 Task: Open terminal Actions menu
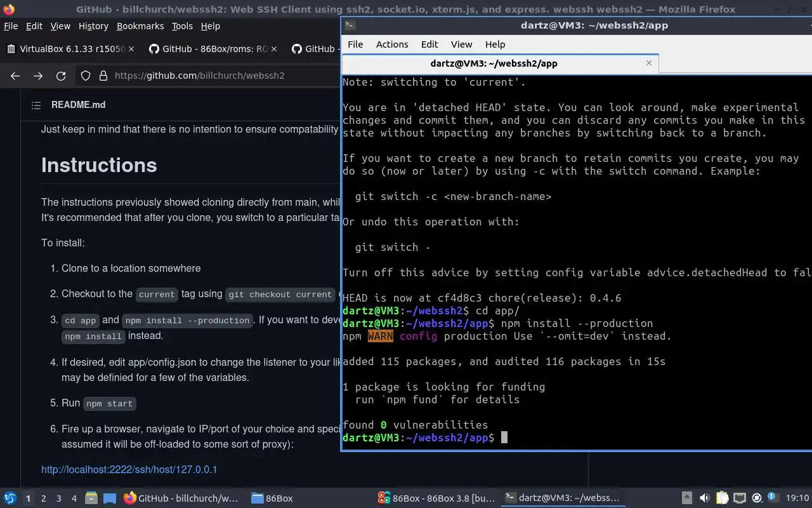pos(392,44)
